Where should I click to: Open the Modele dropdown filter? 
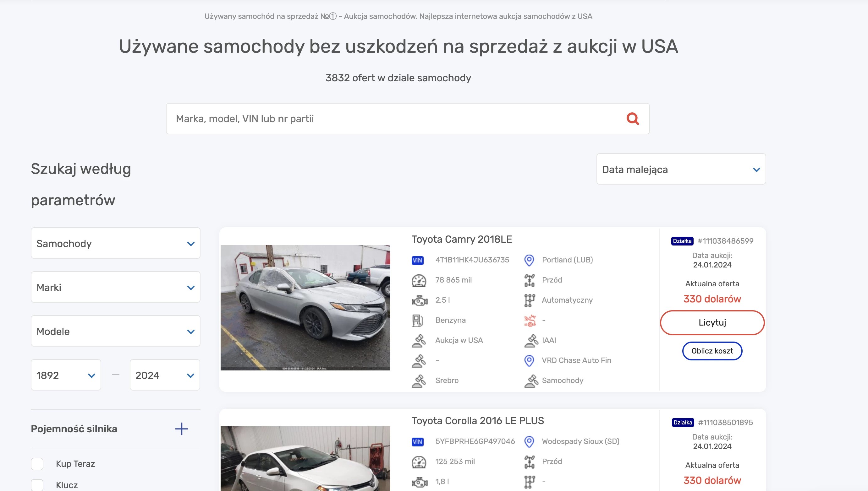(x=115, y=331)
